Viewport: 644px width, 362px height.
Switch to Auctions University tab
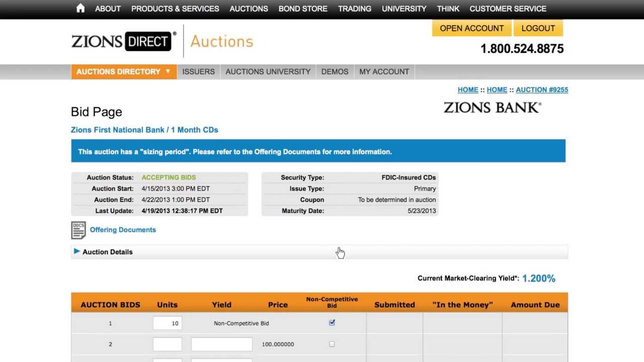click(268, 71)
